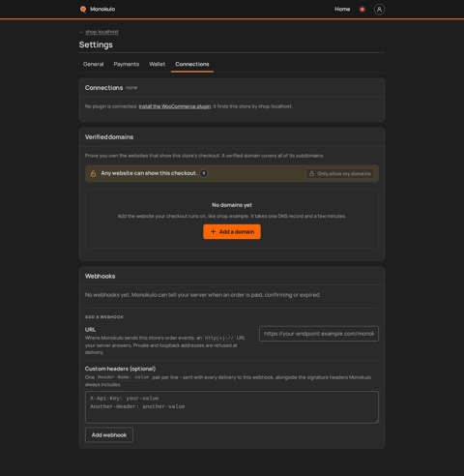This screenshot has width=464, height=476.
Task: Click the info badge after checkout notice
Action: click(204, 173)
